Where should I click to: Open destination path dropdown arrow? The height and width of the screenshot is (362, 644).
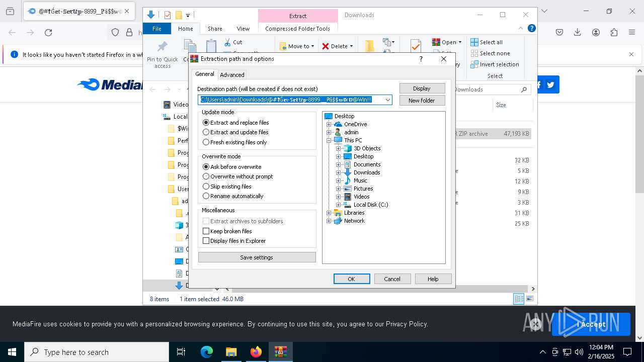(387, 100)
